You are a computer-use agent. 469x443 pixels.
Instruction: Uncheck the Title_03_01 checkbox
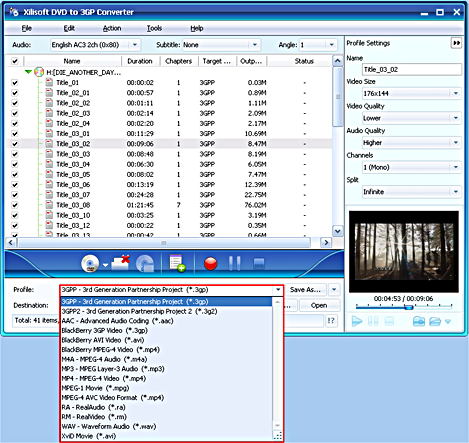[x=15, y=134]
